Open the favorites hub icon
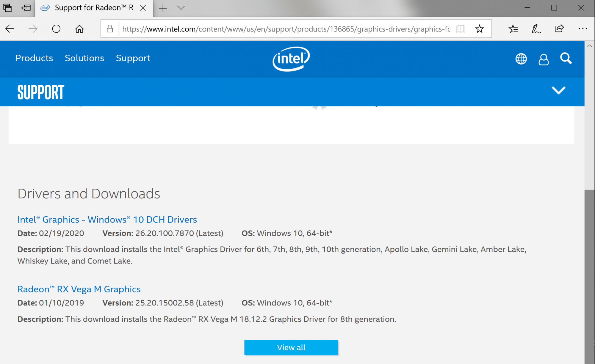Viewport: 595px width, 364px height. pyautogui.click(x=513, y=29)
